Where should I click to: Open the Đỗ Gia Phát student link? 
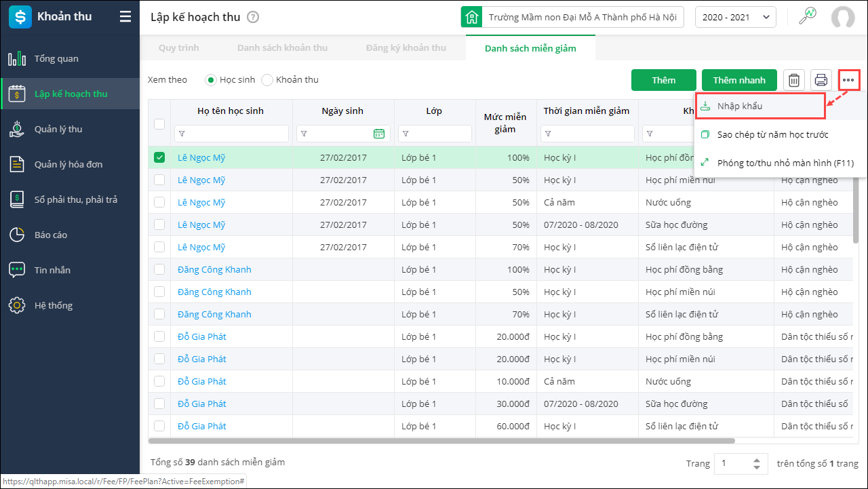[x=202, y=336]
